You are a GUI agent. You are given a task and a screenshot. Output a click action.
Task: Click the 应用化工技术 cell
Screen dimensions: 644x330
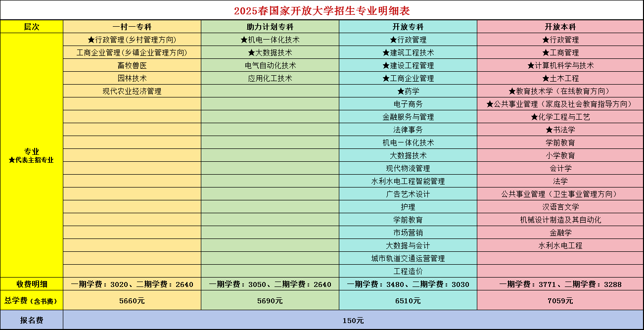point(270,78)
